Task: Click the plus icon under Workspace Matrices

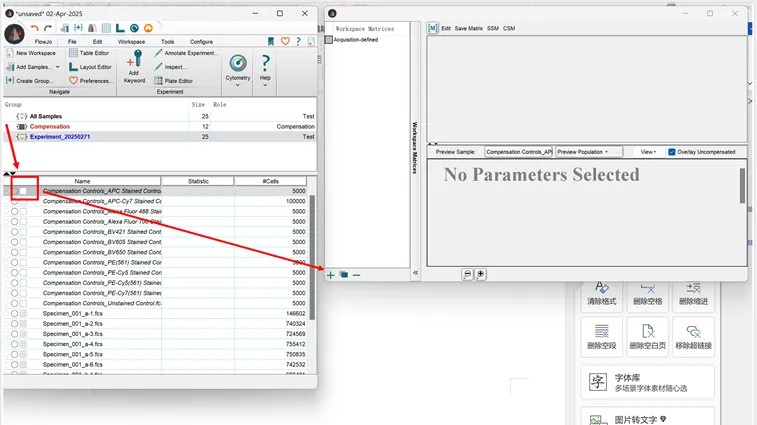Action: (x=331, y=274)
